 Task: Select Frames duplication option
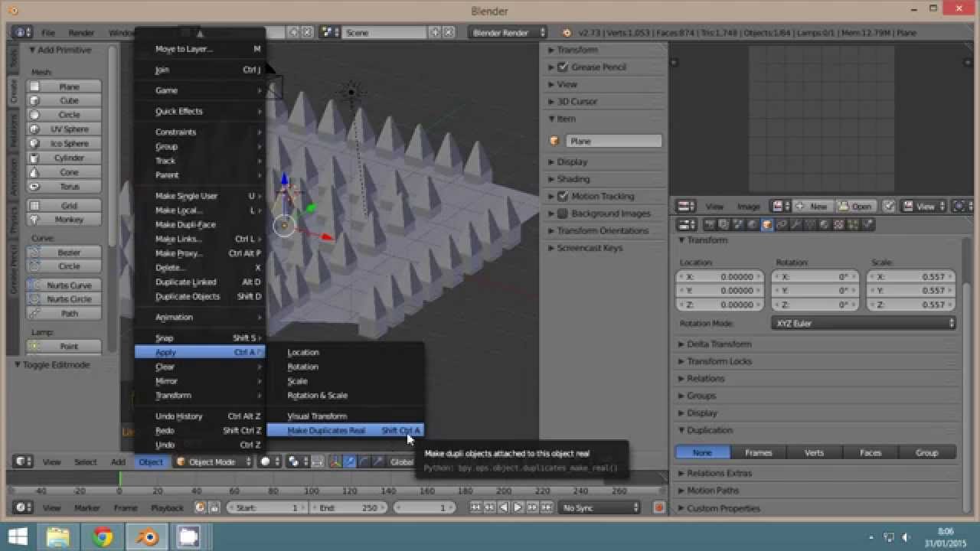click(x=758, y=452)
